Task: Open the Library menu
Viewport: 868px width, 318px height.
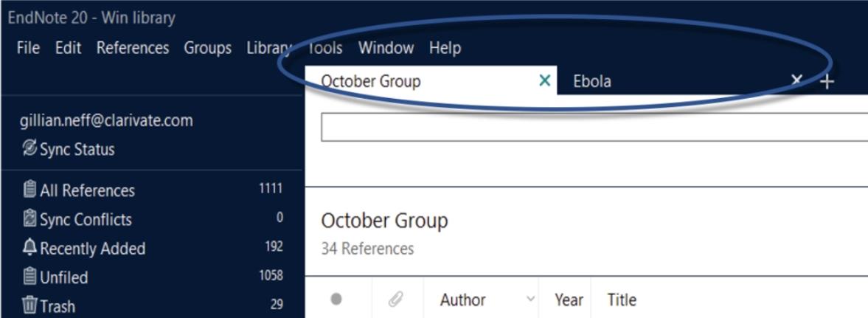Action: 269,48
